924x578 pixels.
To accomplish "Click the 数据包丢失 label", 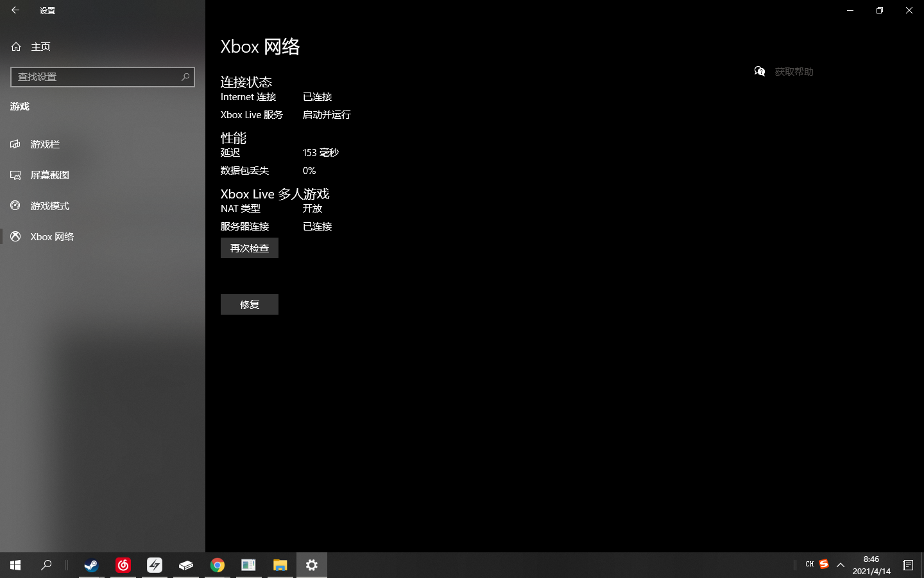I will [244, 171].
